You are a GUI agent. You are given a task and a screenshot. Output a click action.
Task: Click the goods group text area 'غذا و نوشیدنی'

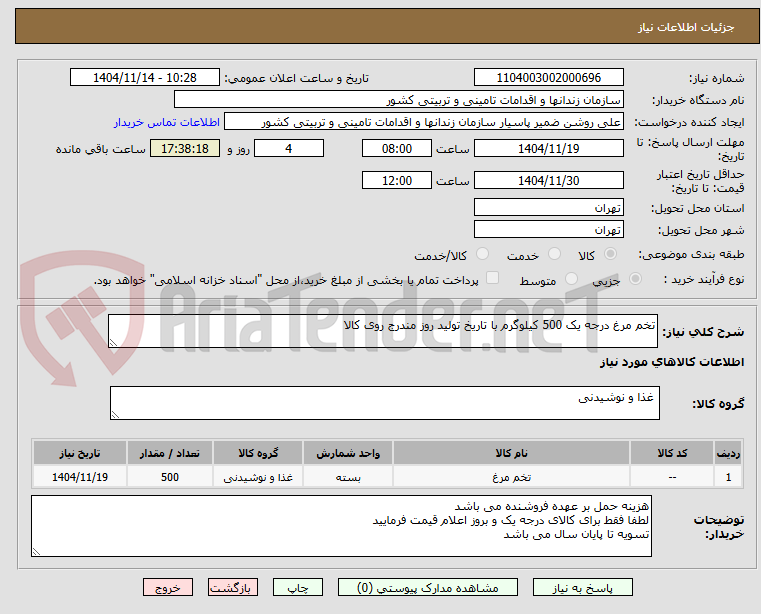385,403
